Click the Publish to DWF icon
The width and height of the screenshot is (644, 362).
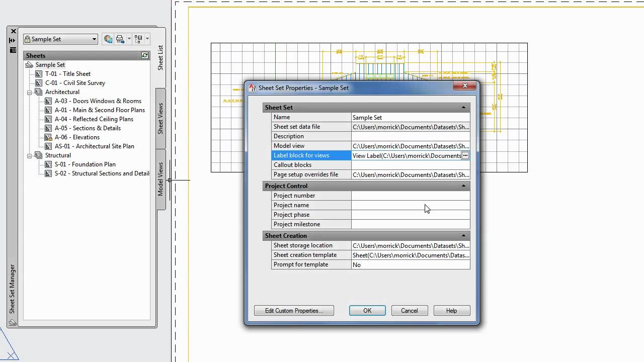pyautogui.click(x=108, y=39)
